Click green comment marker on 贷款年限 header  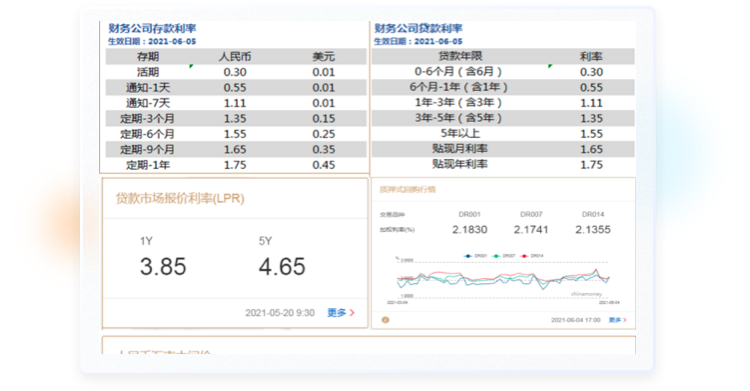(550, 66)
